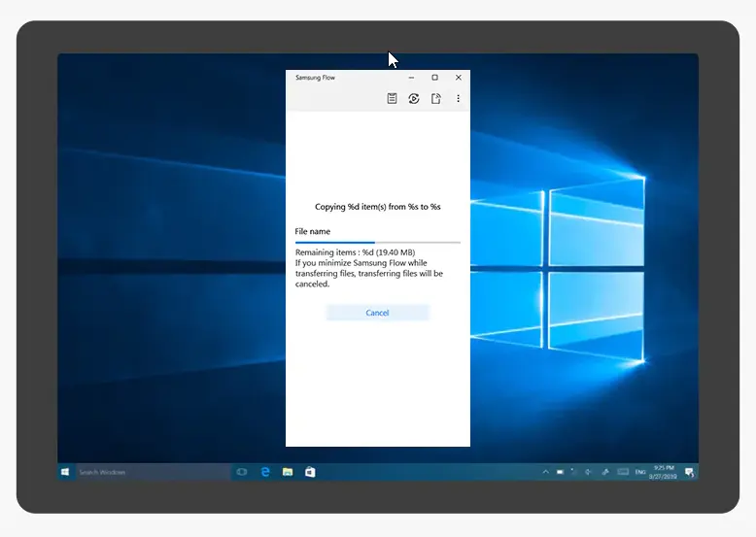Screen dimensions: 756x537
Task: Open the three-dot more options menu
Action: 458,99
